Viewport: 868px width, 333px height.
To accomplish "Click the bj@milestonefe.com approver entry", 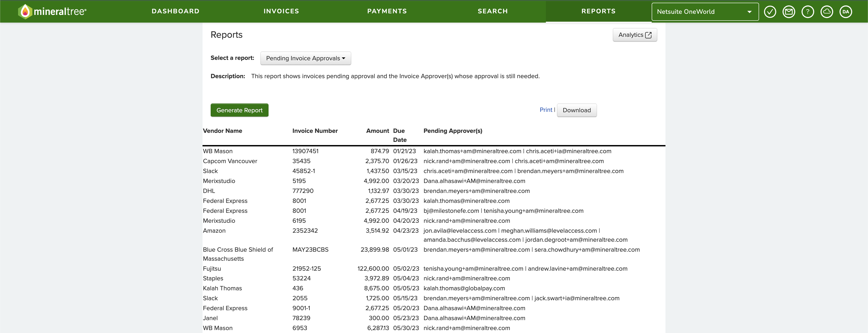I will [451, 211].
